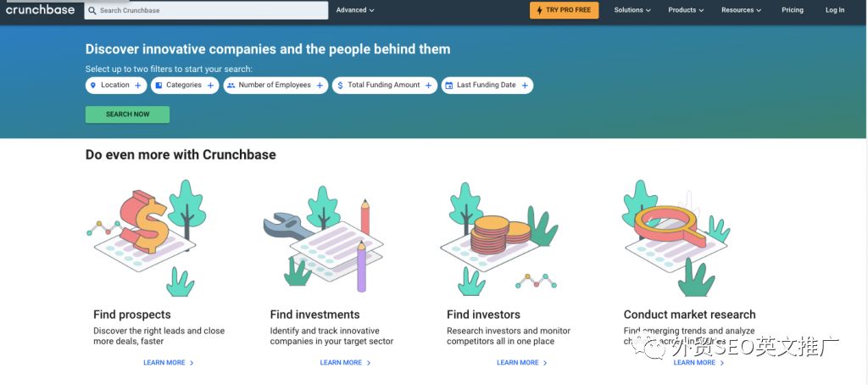
Task: Click the dollar sign funding icon
Action: pyautogui.click(x=340, y=86)
